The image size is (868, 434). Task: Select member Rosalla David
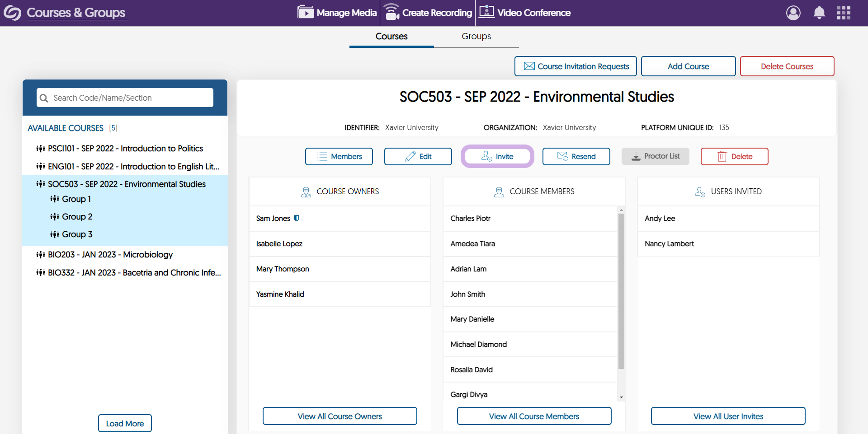(x=530, y=370)
